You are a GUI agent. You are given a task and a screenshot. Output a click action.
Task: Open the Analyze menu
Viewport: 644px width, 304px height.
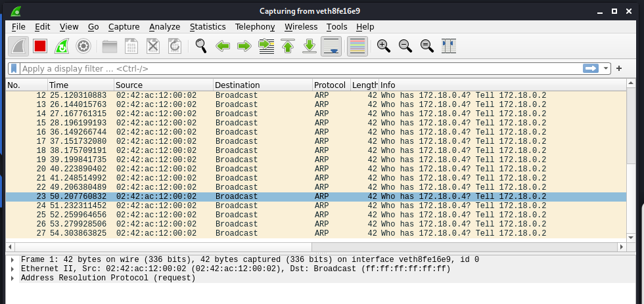[165, 27]
